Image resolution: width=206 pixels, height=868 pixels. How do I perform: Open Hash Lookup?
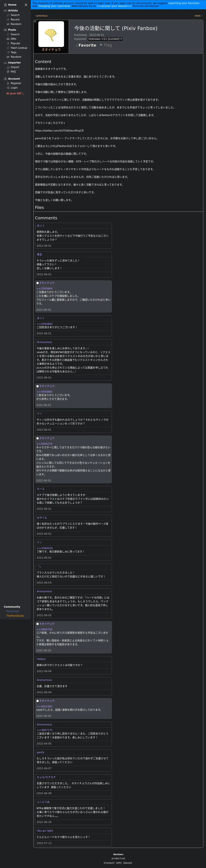tap(19, 48)
